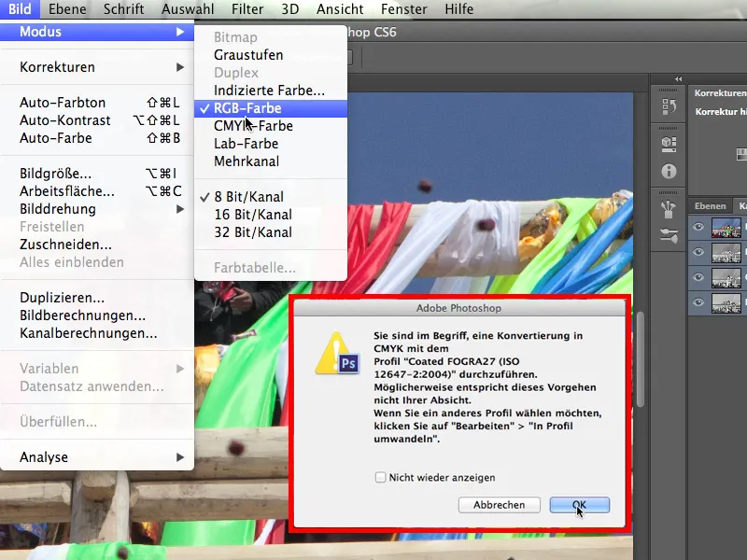Image resolution: width=747 pixels, height=560 pixels.
Task: Select 16 Bit/Kanal depth
Action: 271,215
